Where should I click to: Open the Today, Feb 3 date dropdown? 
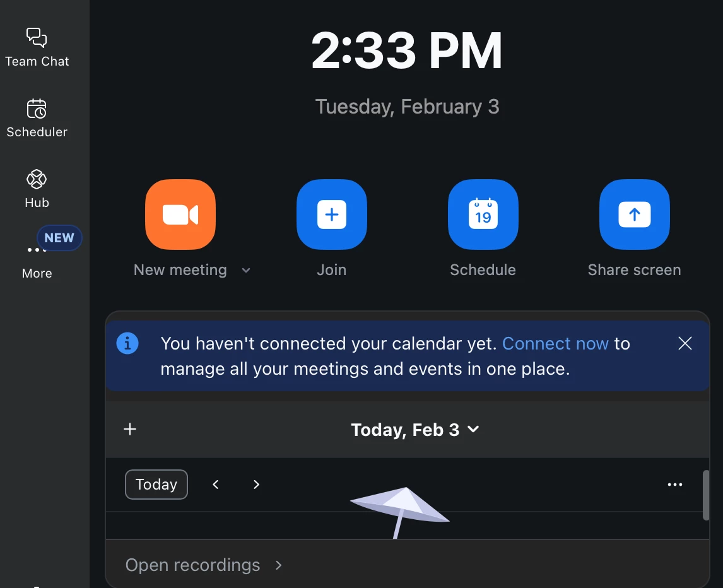pyautogui.click(x=415, y=430)
